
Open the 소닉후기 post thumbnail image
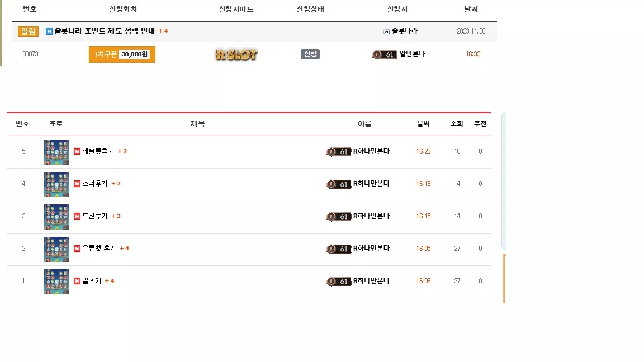coord(56,184)
